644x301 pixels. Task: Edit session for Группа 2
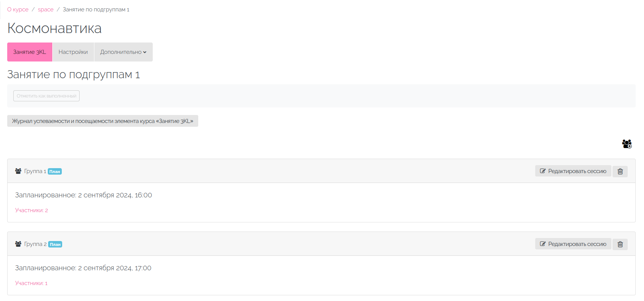coord(573,244)
